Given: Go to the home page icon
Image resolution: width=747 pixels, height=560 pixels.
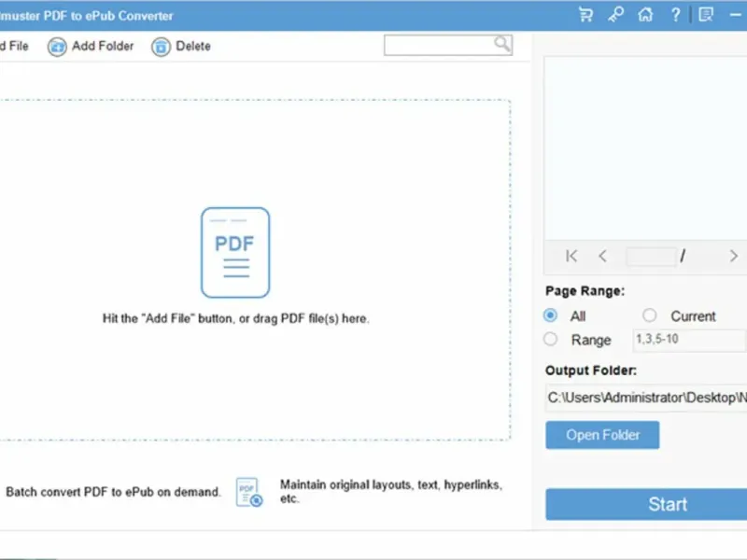Looking at the screenshot, I should [x=645, y=15].
